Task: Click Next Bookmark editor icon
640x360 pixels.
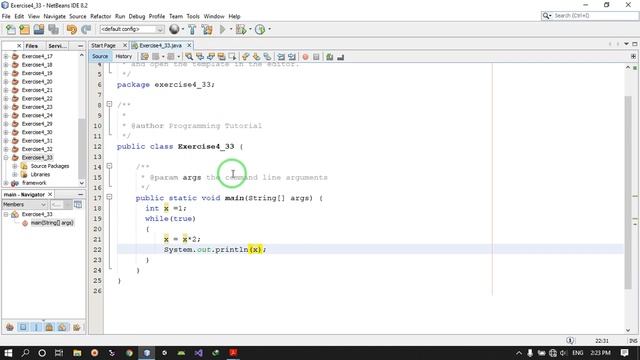Action: 256,57
